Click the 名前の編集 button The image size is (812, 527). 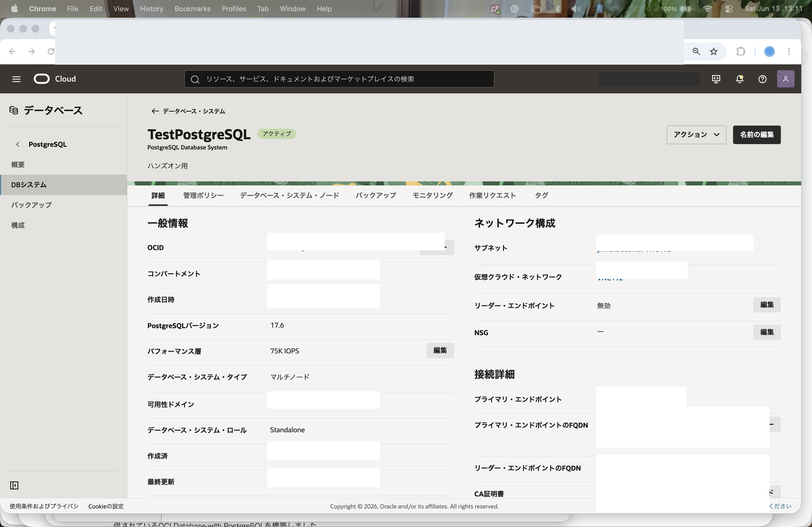tap(756, 135)
